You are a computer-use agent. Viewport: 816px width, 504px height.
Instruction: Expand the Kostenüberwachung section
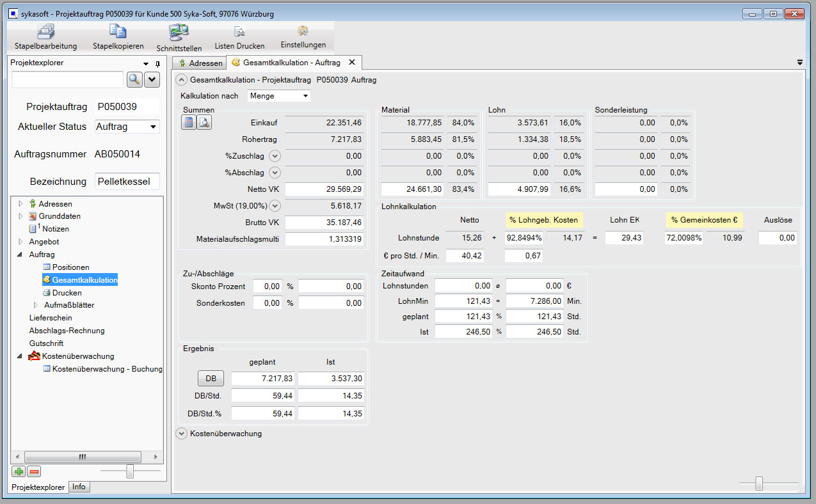pos(181,433)
